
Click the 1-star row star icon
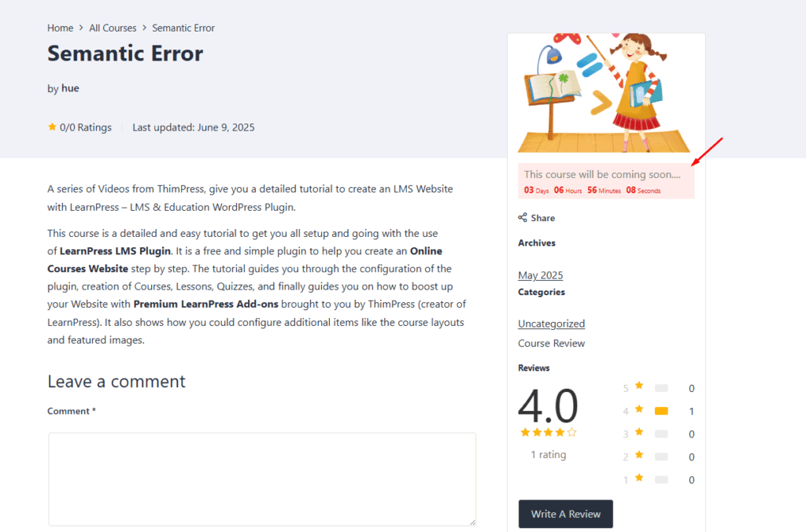tap(639, 478)
